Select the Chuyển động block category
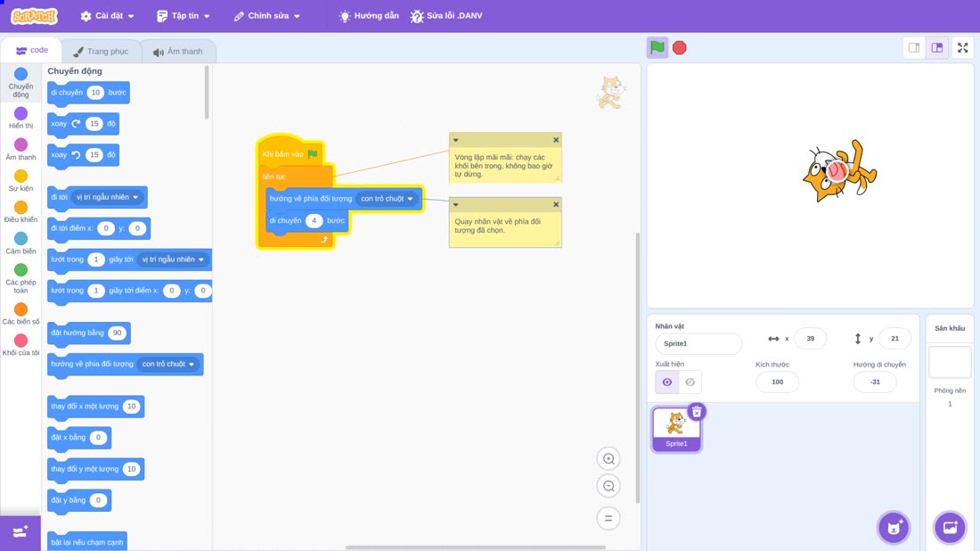980x551 pixels. (x=20, y=83)
